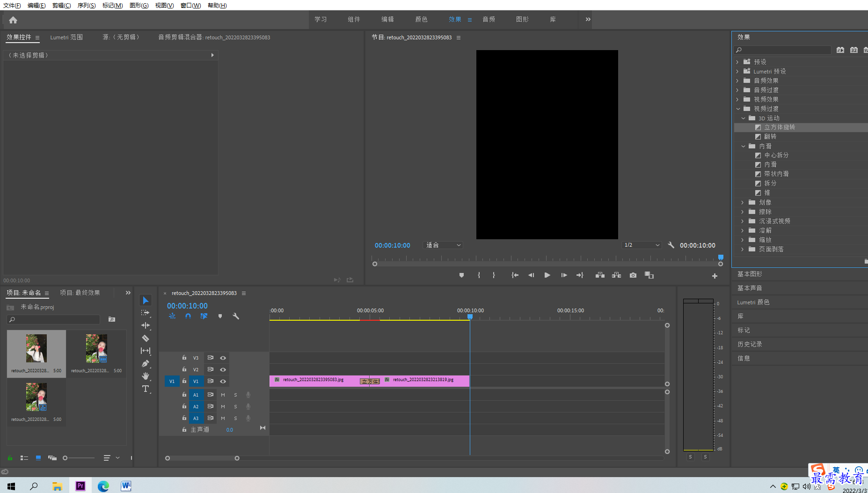The image size is (868, 493).
Task: Step forward one frame
Action: [564, 275]
